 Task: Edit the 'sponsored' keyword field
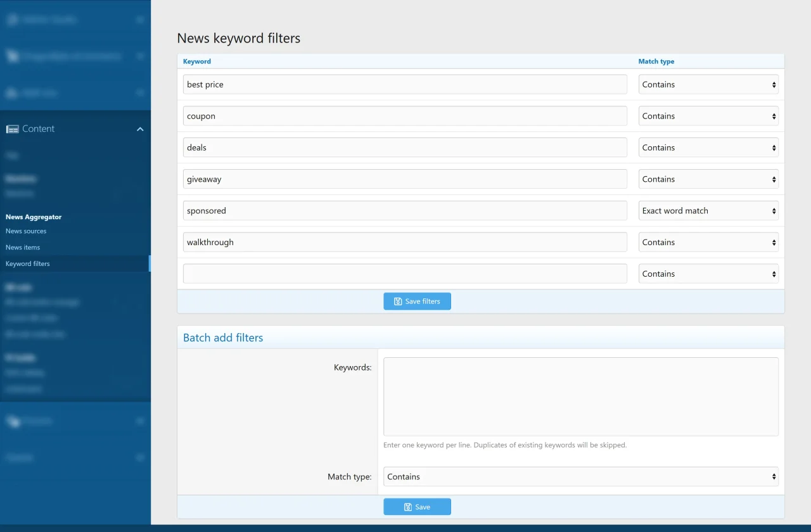pyautogui.click(x=405, y=211)
